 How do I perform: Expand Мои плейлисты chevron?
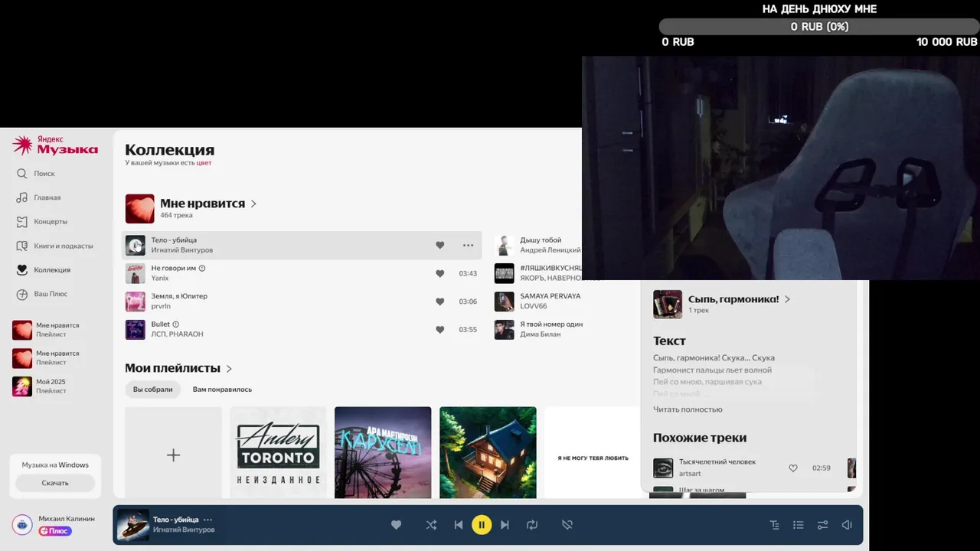pyautogui.click(x=229, y=369)
